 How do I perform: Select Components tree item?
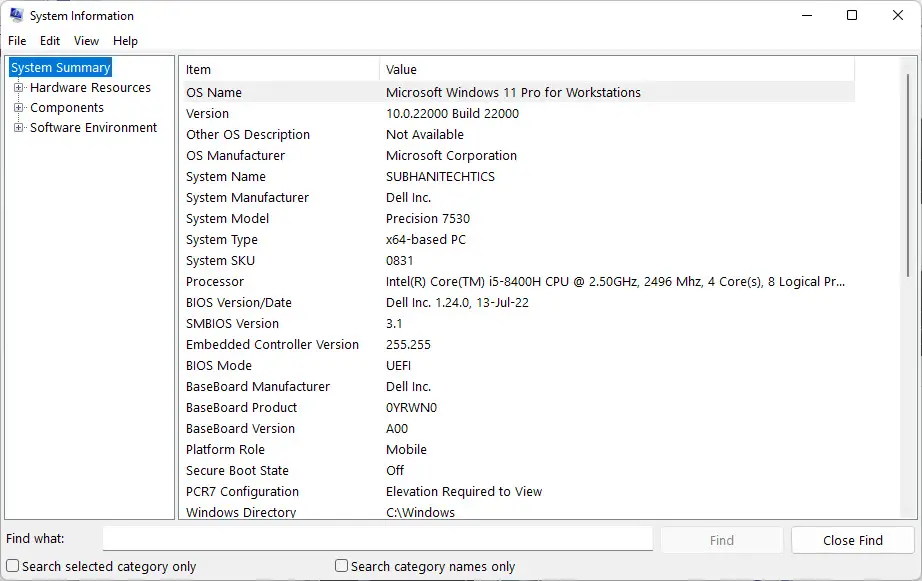pos(67,108)
